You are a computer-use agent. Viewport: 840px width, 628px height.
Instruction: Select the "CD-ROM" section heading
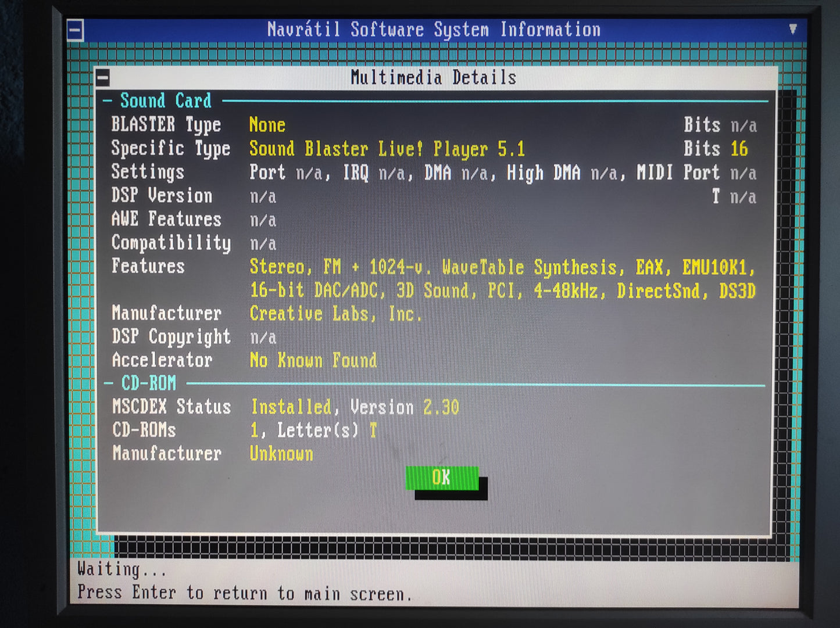tap(148, 383)
